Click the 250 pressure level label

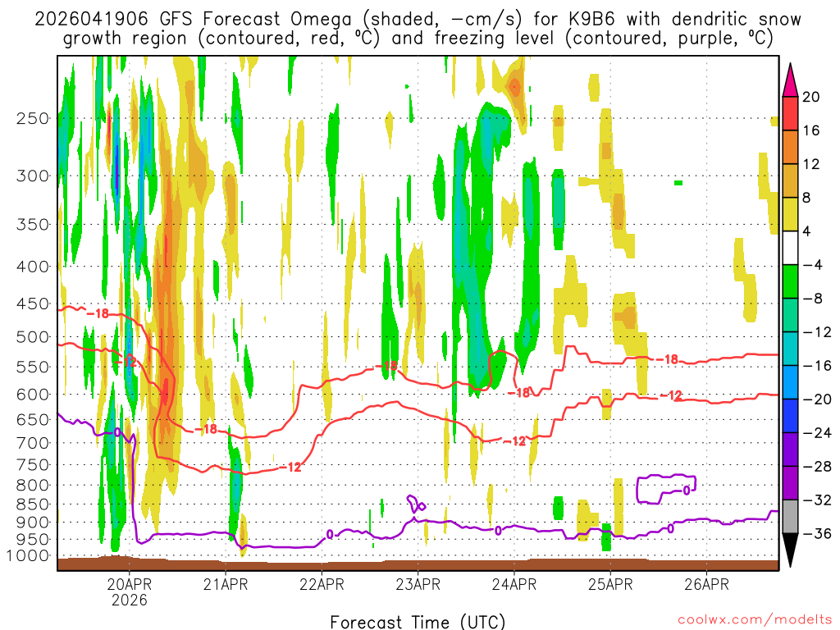[x=33, y=118]
